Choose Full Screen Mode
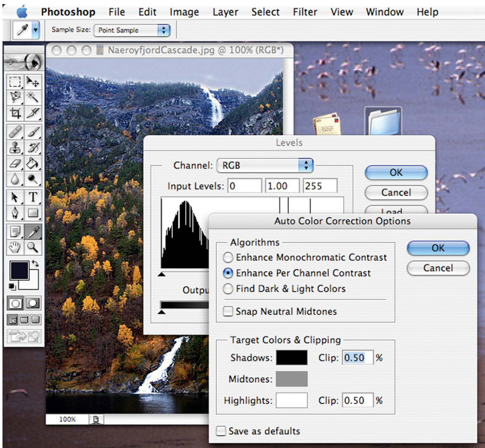 coord(35,320)
